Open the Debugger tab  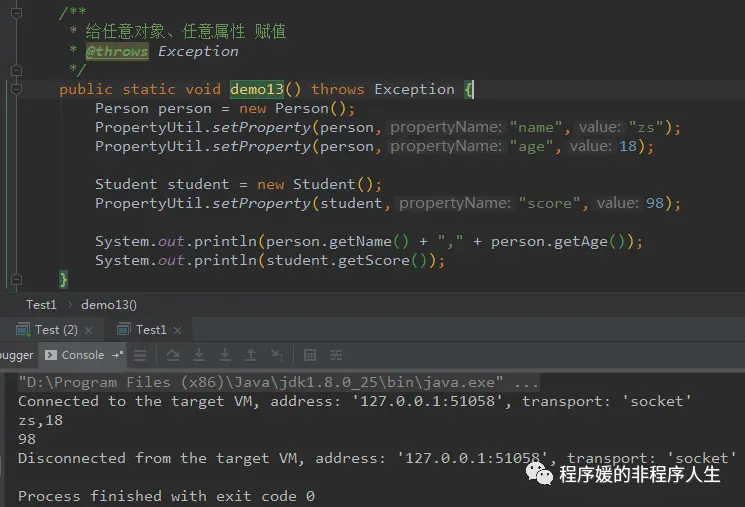click(x=17, y=355)
